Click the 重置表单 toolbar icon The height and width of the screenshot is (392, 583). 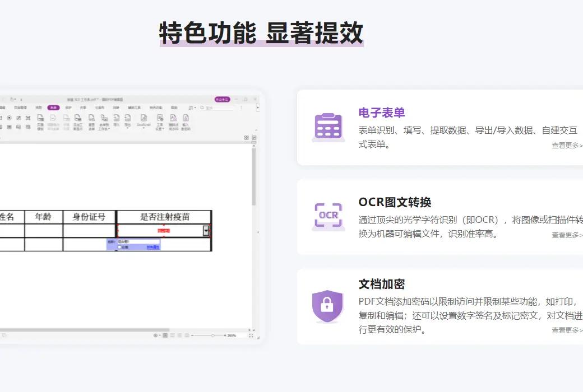coord(91,122)
